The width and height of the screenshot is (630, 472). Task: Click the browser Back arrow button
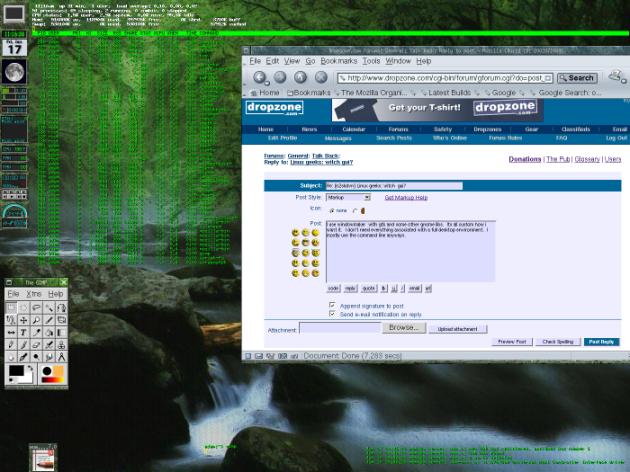click(260, 77)
